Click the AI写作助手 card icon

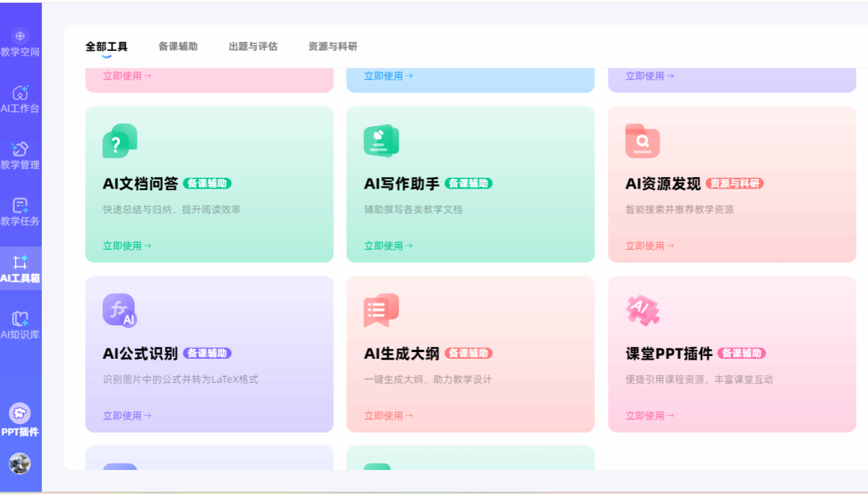(x=381, y=141)
